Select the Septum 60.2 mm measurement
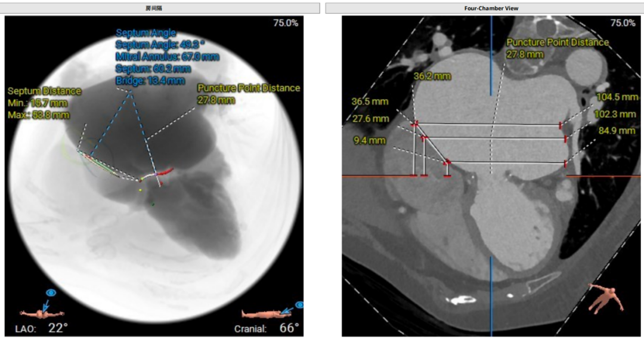Screen dimensions: 644x342 [x=153, y=68]
